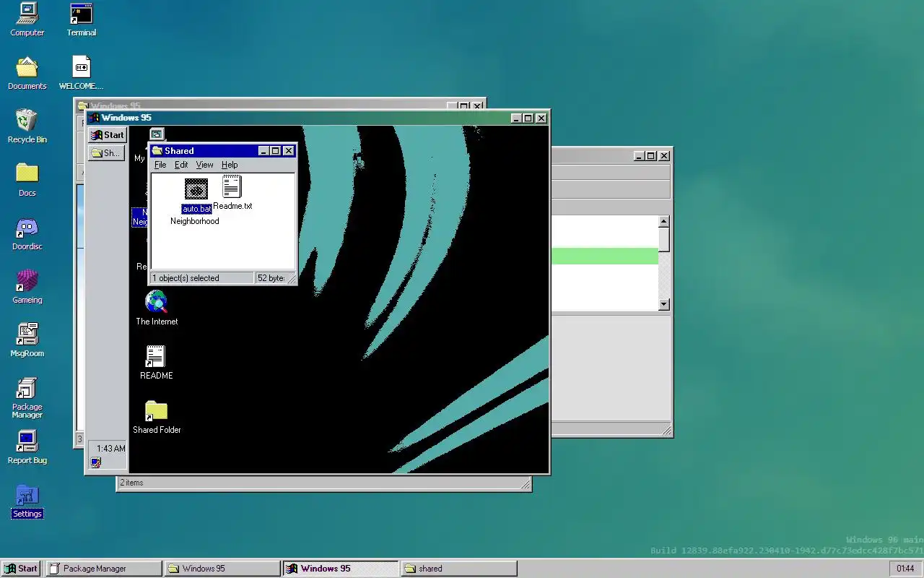Open the Docs folder icon
Screen dimensions: 924x578
[x=27, y=180]
